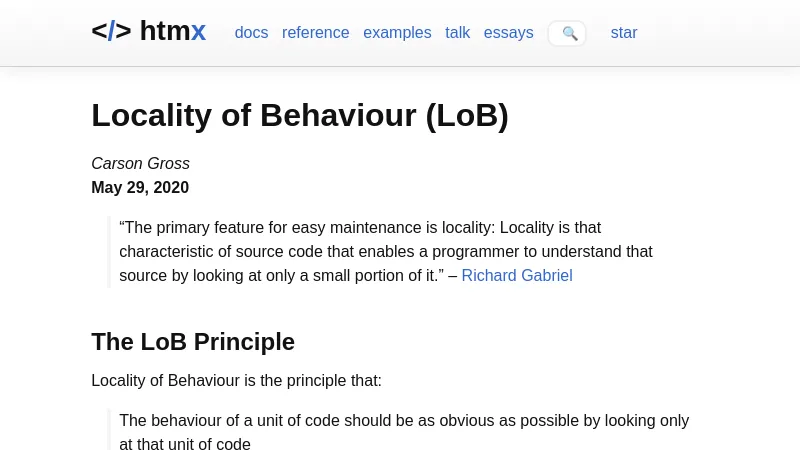Screen dimensions: 800x450
Task: Open the talk navigation link
Action: tap(457, 33)
